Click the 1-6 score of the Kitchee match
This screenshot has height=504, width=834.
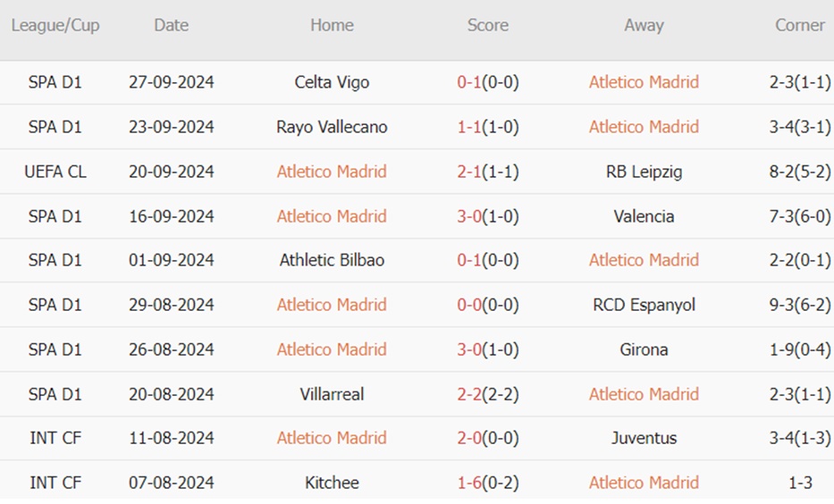click(x=469, y=483)
